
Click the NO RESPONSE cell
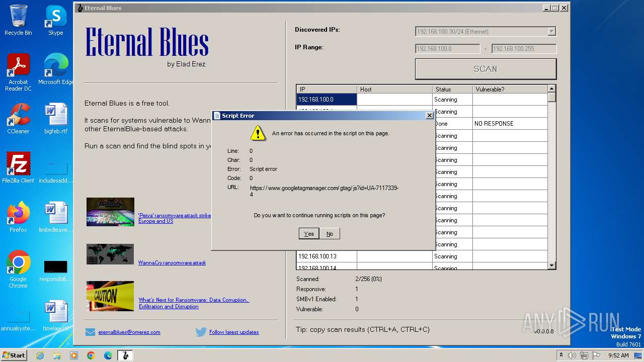(510, 124)
